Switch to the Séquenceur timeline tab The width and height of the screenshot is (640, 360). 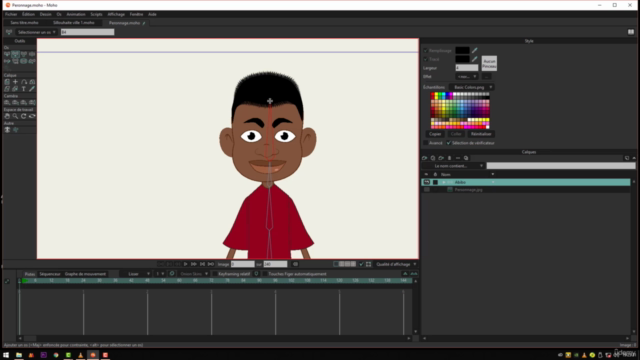pos(50,274)
